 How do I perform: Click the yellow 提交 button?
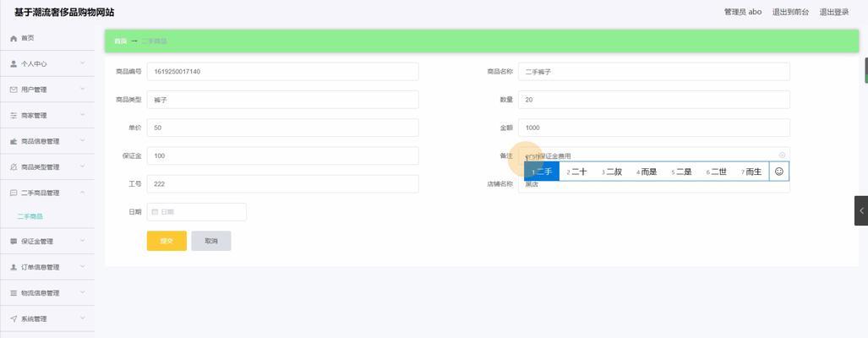167,241
